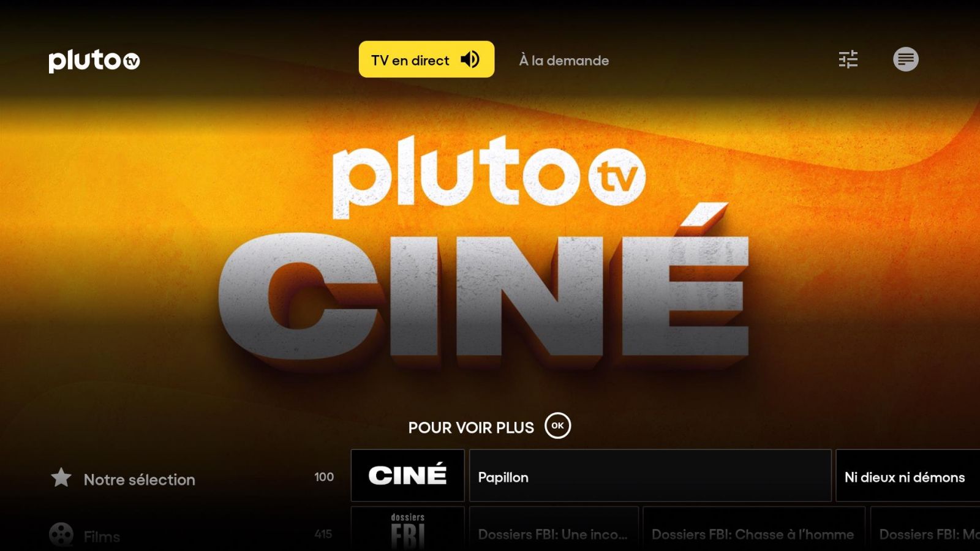Open the Notre sélection category
This screenshot has height=551, width=980.
pos(140,479)
